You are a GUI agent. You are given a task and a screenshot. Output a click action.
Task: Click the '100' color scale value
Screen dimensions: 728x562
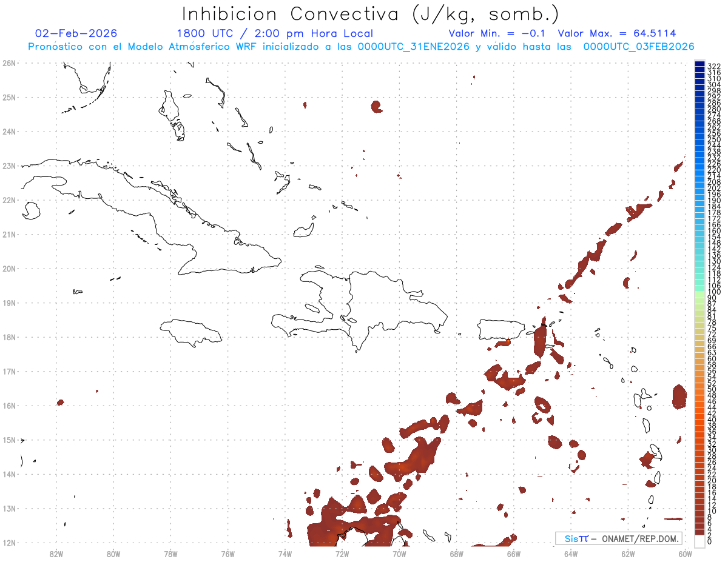click(714, 292)
